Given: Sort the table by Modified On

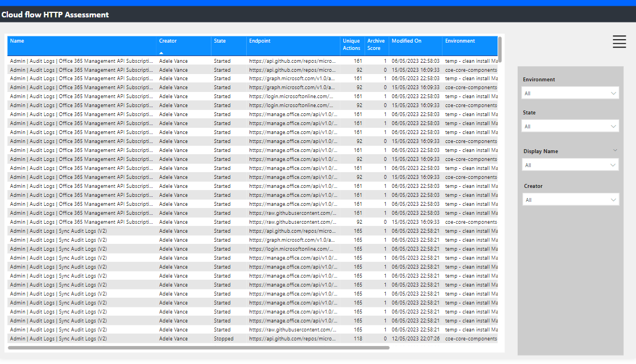Looking at the screenshot, I should 405,40.
